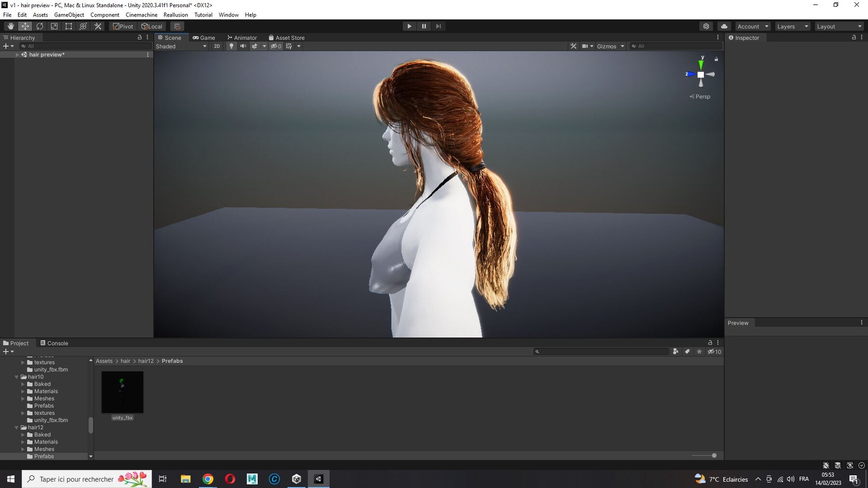Collapse the hair10 folder
Screen dimensions: 868x488
click(17, 377)
